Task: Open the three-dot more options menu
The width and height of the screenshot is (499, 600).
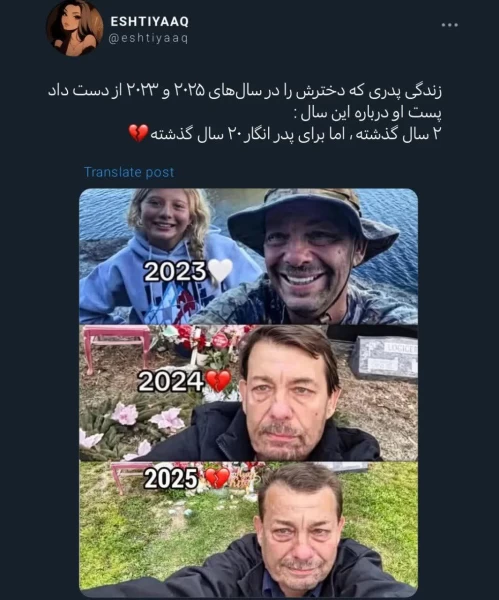Action: 450,25
